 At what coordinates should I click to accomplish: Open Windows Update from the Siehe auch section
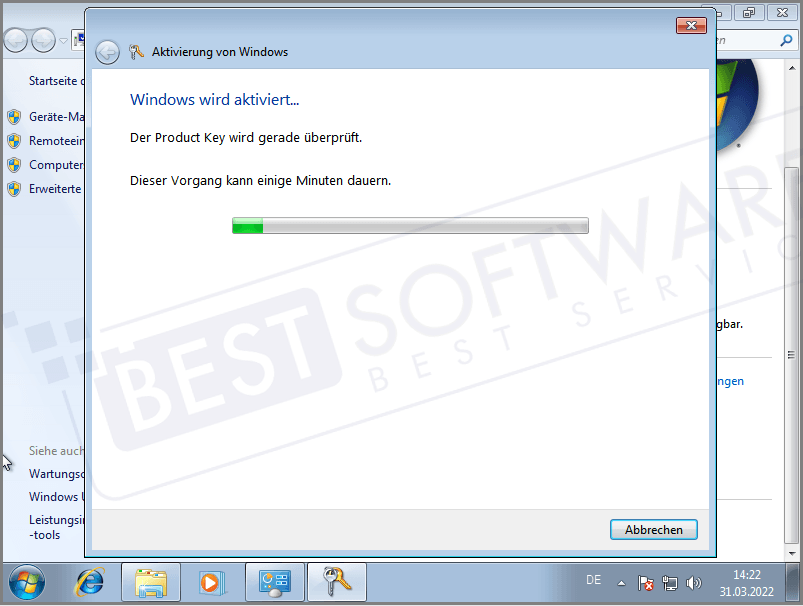55,496
